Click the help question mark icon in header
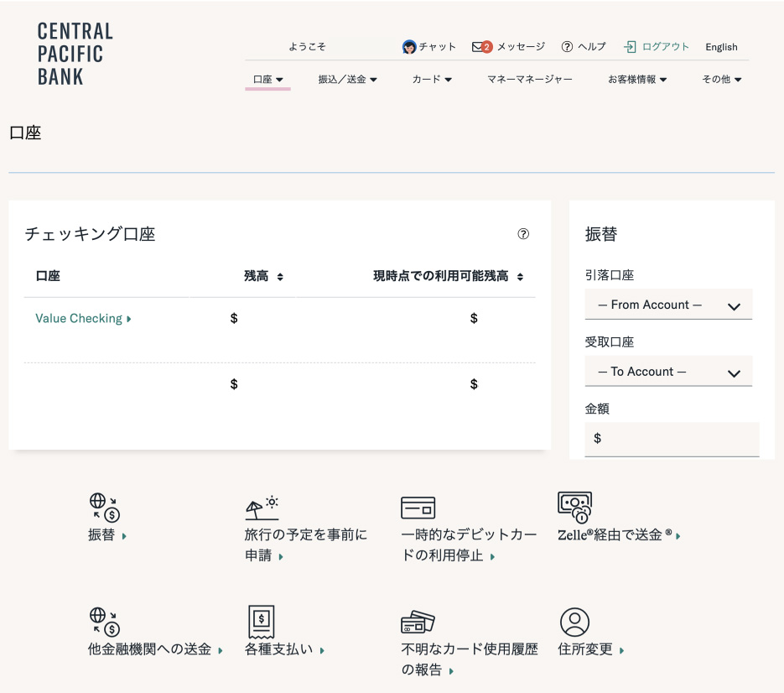Viewport: 784px width, 693px height. [568, 47]
